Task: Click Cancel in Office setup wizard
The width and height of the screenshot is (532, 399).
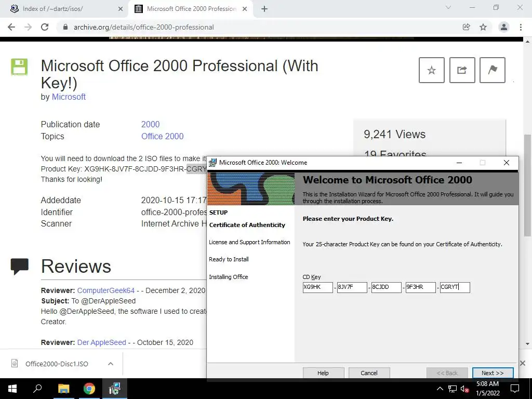Action: [369, 373]
